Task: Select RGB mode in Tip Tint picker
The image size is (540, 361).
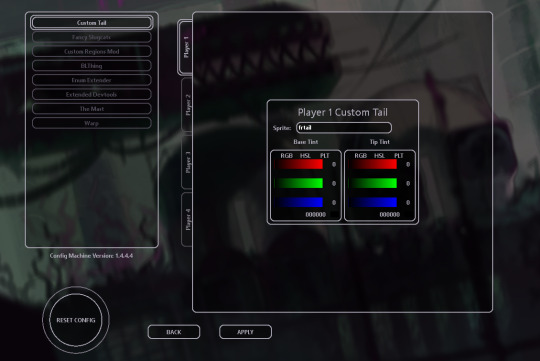Action: pos(360,156)
